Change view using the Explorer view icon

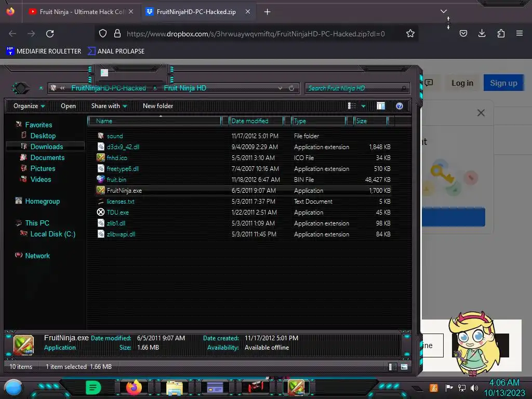352,106
